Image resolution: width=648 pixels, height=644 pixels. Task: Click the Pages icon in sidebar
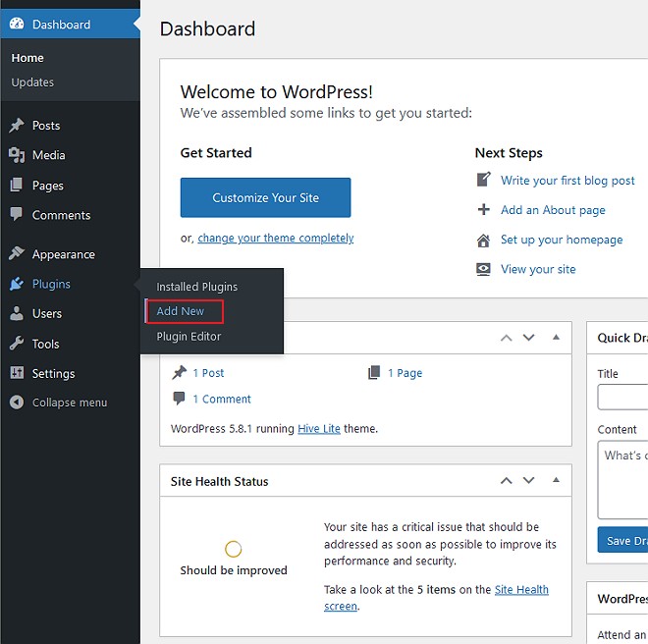tap(16, 185)
